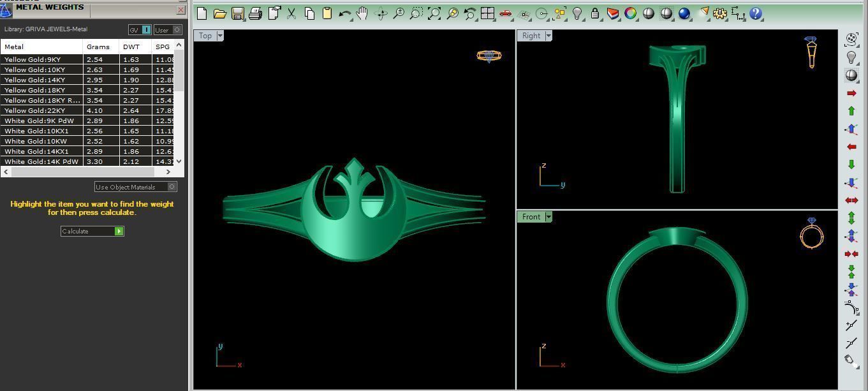The width and height of the screenshot is (868, 391).
Task: Click the eraser icon at sidebar bottom
Action: pyautogui.click(x=851, y=361)
